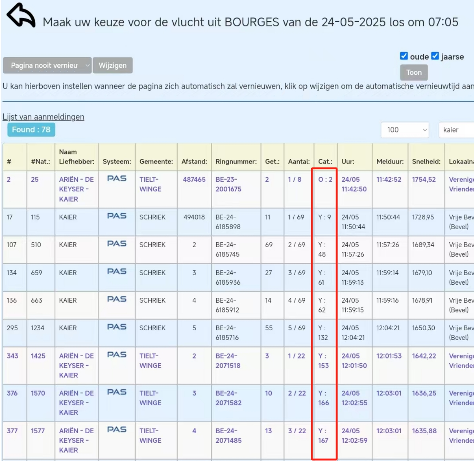Viewport: 476px width, 461px height.
Task: Click the PAS logo in row 134
Action: pos(117,272)
